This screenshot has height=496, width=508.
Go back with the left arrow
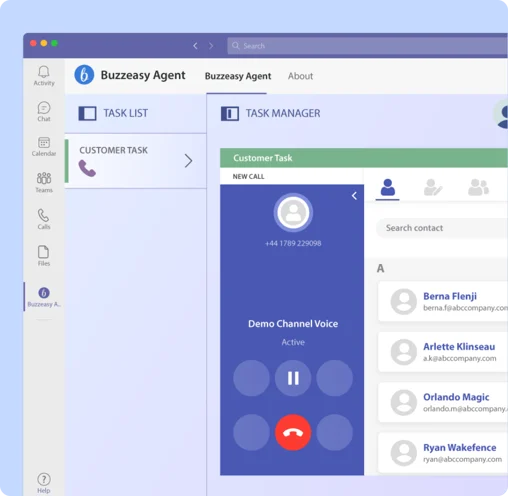[195, 46]
